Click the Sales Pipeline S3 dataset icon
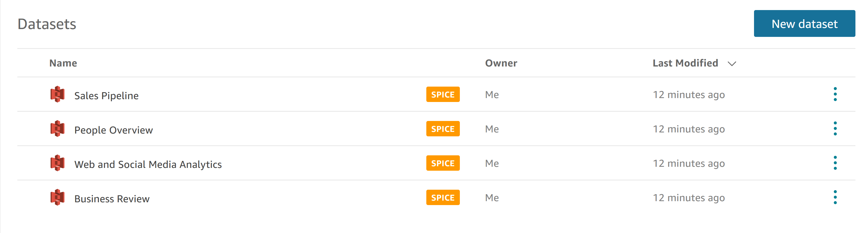The height and width of the screenshot is (233, 868). (x=58, y=94)
